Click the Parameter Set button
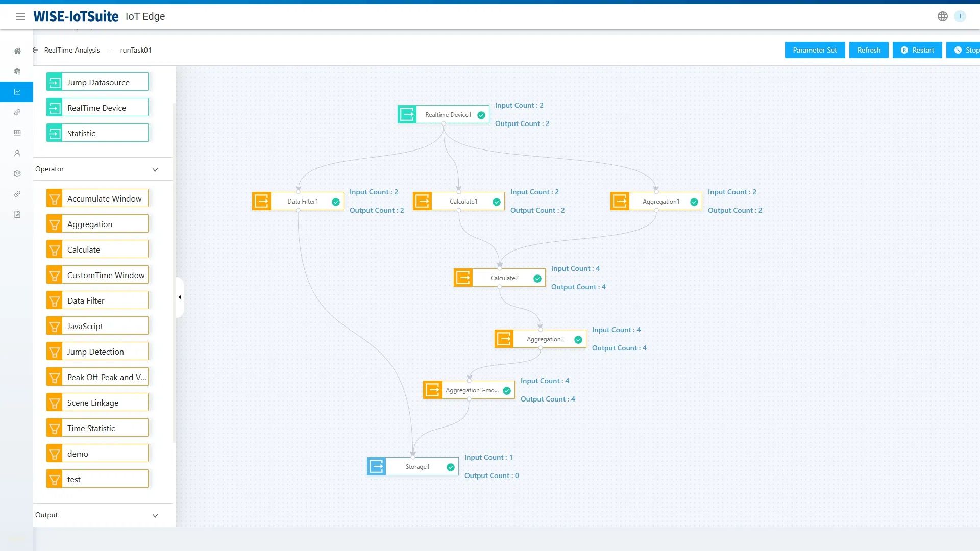The width and height of the screenshot is (980, 551). tap(815, 50)
